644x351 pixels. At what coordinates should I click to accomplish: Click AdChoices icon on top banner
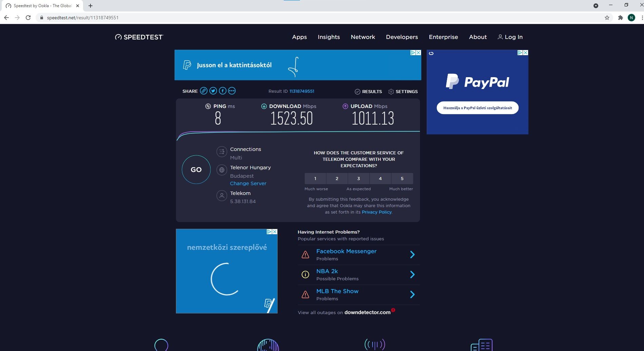click(x=413, y=52)
